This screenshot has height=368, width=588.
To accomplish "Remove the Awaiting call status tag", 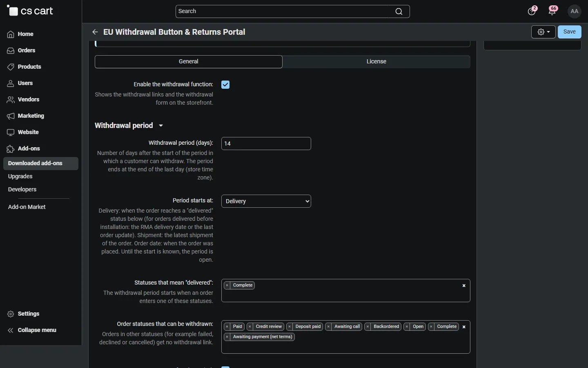I will [x=328, y=327].
